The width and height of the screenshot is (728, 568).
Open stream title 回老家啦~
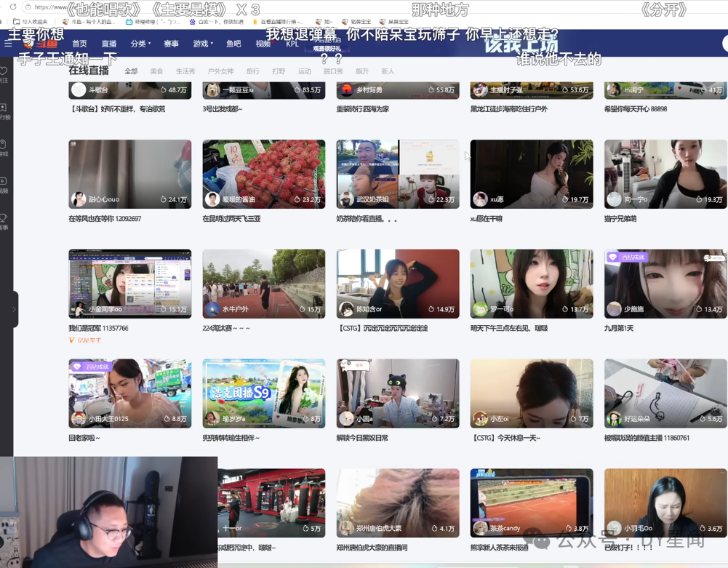click(x=84, y=438)
